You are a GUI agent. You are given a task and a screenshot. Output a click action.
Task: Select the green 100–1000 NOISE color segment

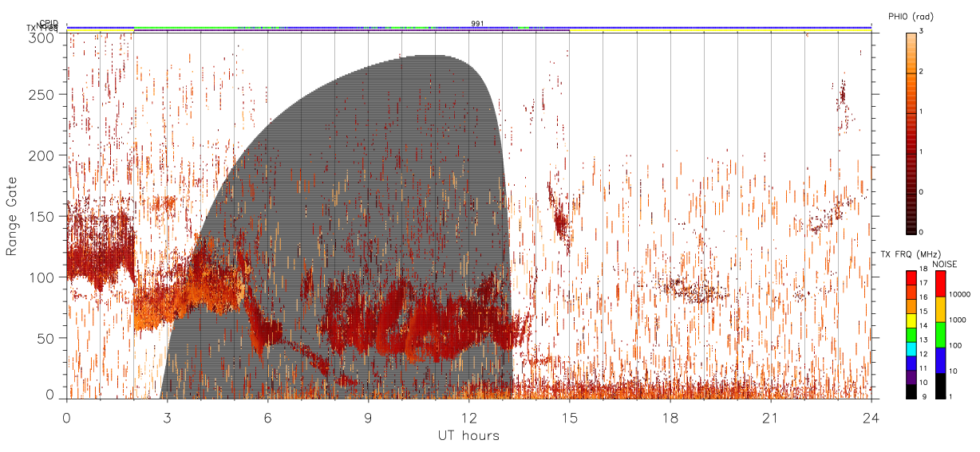(x=940, y=335)
